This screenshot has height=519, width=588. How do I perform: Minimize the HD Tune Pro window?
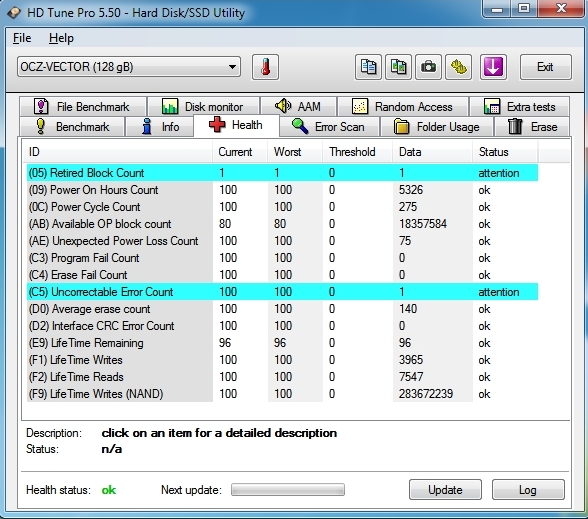click(x=497, y=8)
